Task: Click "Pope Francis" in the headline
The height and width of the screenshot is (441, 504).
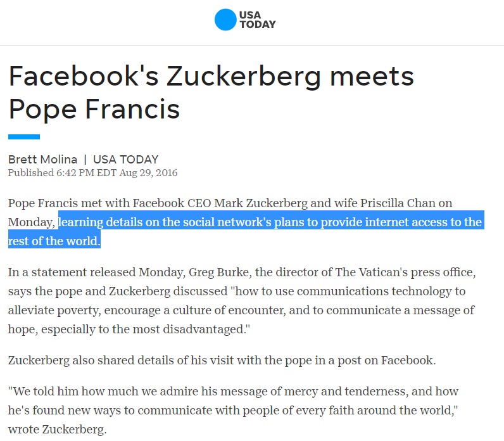Action: tap(94, 109)
